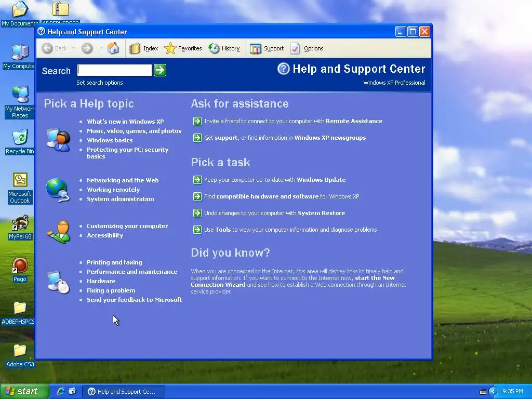Open Printing and faxing topic
The height and width of the screenshot is (399, 532).
[x=114, y=262]
